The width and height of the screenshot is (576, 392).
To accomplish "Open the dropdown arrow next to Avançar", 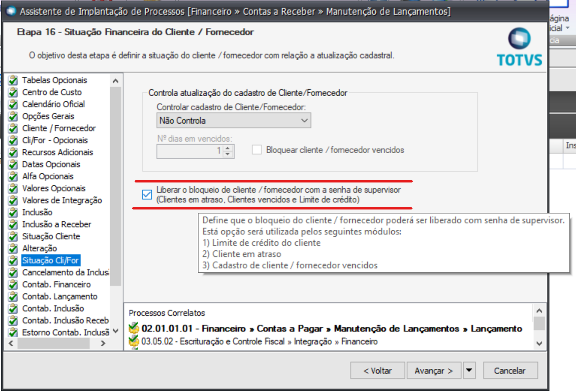I will [469, 370].
